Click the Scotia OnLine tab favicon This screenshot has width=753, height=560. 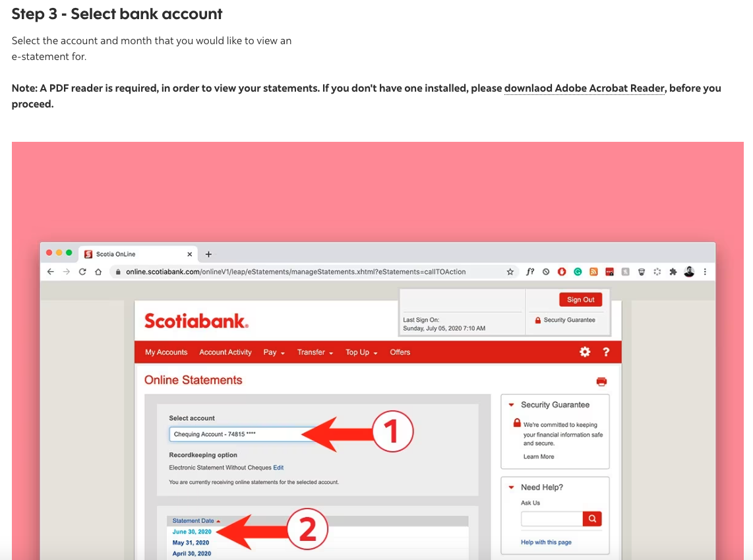point(88,254)
